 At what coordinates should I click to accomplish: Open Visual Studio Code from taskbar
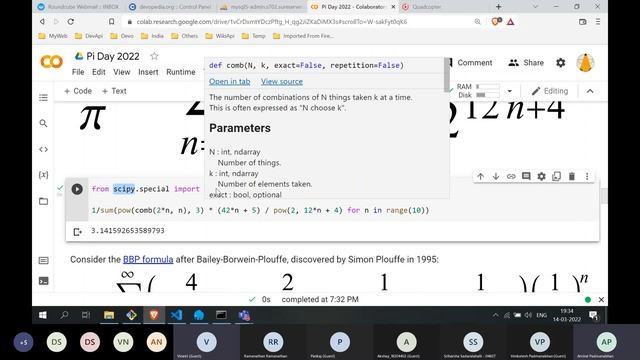(x=176, y=315)
